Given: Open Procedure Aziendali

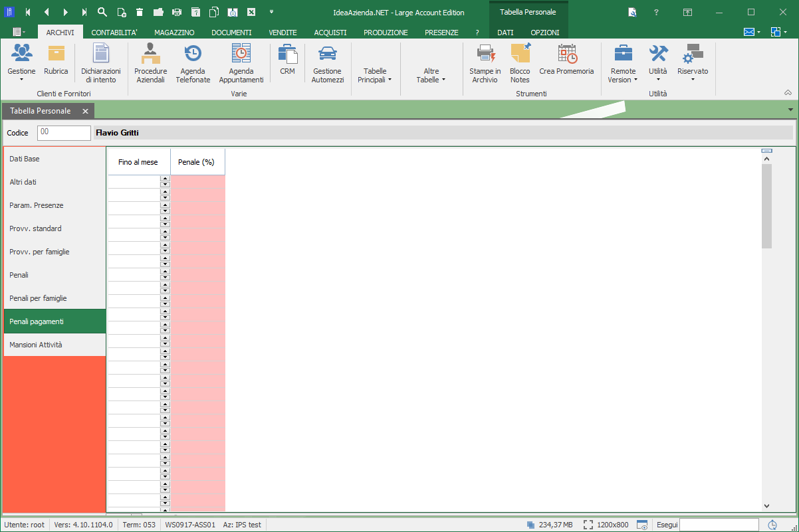Looking at the screenshot, I should 151,63.
